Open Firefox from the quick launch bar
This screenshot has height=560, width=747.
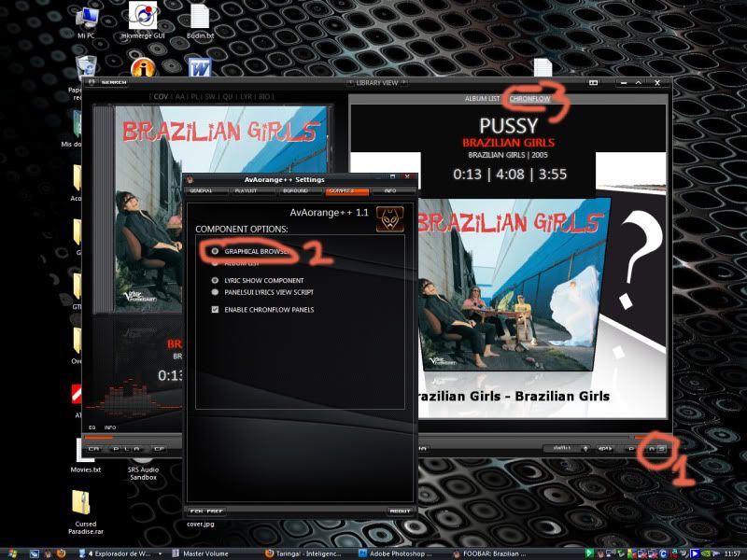tap(61, 553)
